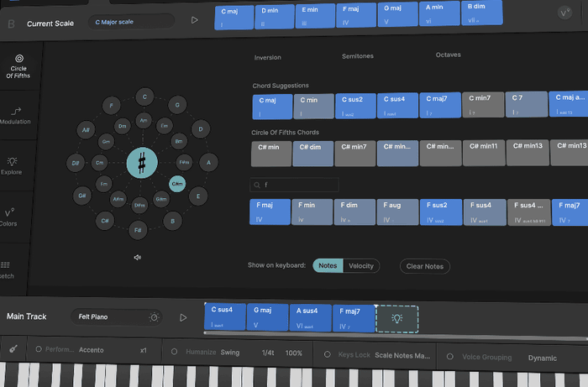Toggle Voice Grouping on
This screenshot has width=588, height=387.
tap(451, 357)
